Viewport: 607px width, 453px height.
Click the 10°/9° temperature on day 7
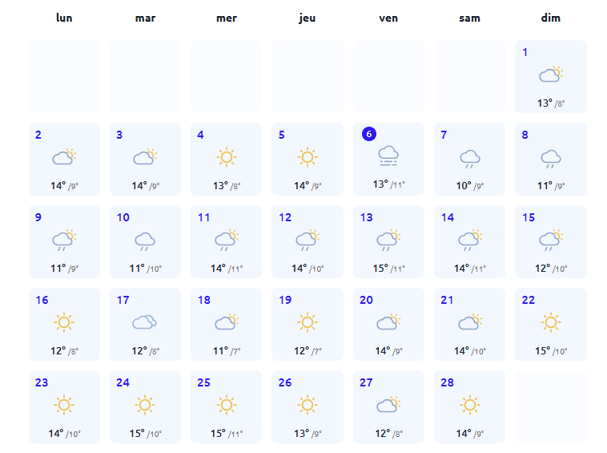tap(470, 185)
